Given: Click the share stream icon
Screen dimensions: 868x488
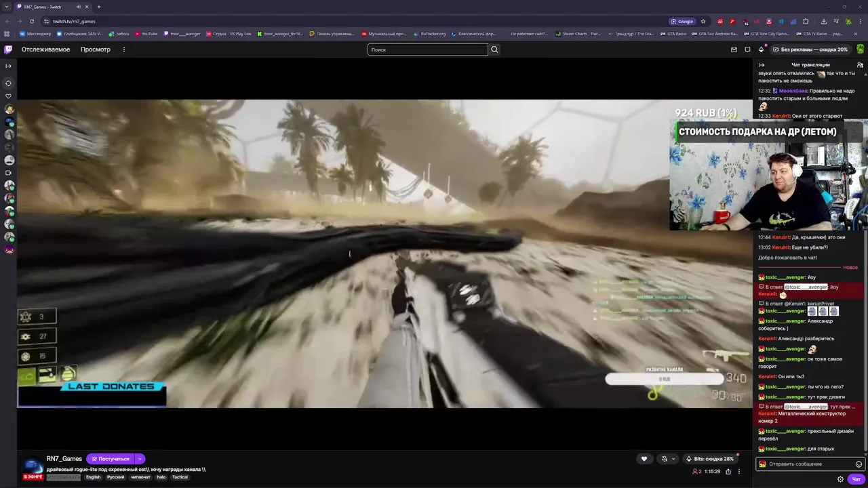Looking at the screenshot, I should coord(728,472).
